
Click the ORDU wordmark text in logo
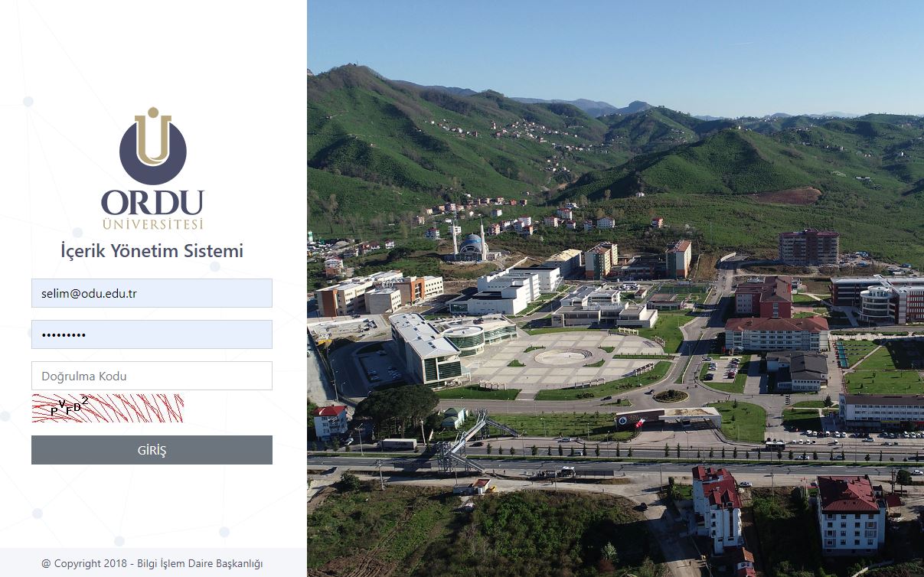tap(153, 203)
